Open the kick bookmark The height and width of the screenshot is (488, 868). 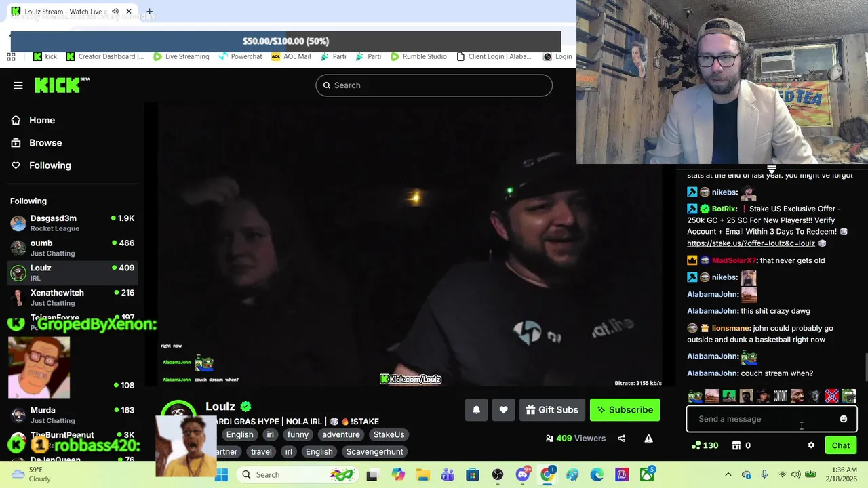(45, 57)
